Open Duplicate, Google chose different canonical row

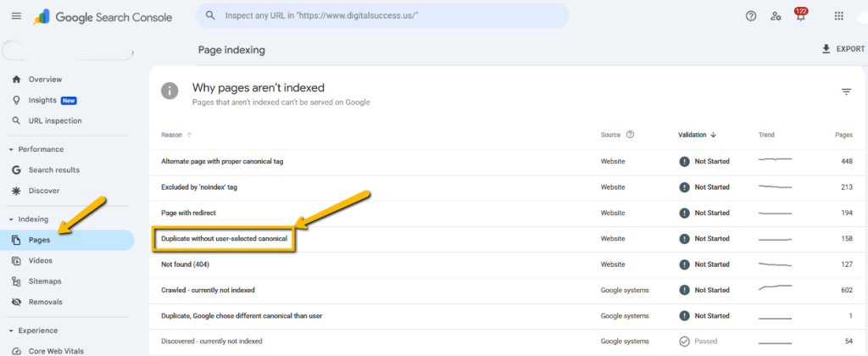tap(505, 315)
